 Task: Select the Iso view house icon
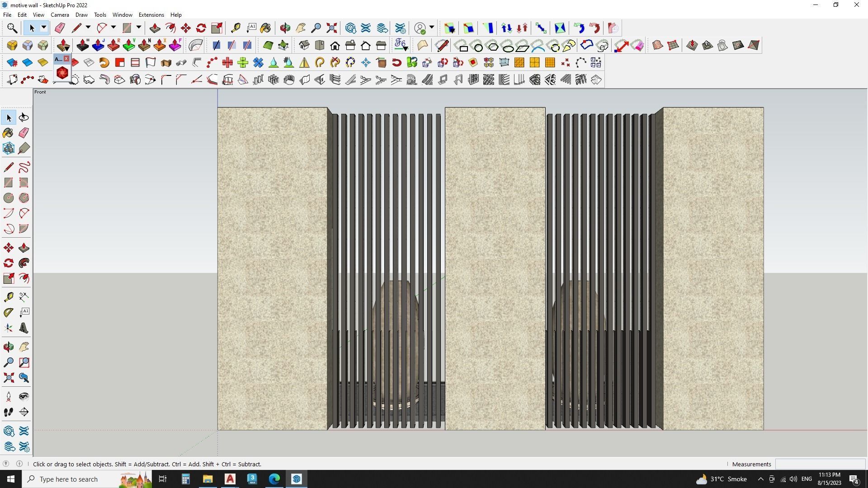[x=304, y=46]
